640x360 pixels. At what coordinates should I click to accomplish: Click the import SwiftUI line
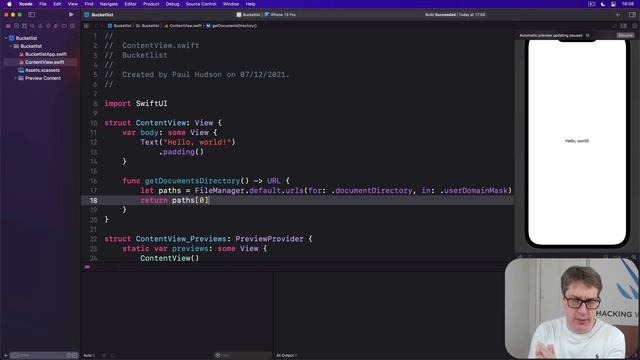[136, 104]
